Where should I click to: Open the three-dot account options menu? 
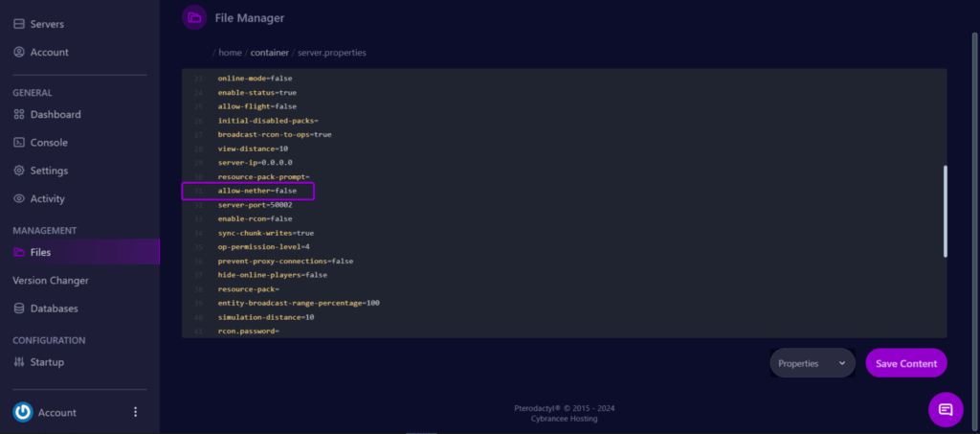(136, 412)
